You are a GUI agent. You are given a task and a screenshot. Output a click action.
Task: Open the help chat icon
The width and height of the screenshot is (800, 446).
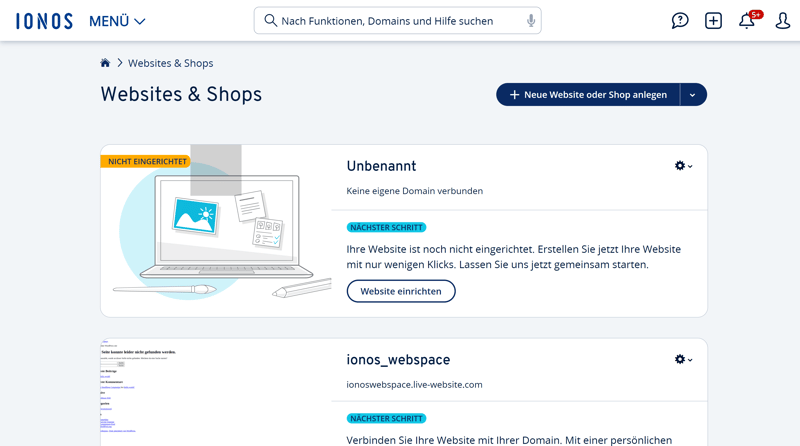pos(680,21)
